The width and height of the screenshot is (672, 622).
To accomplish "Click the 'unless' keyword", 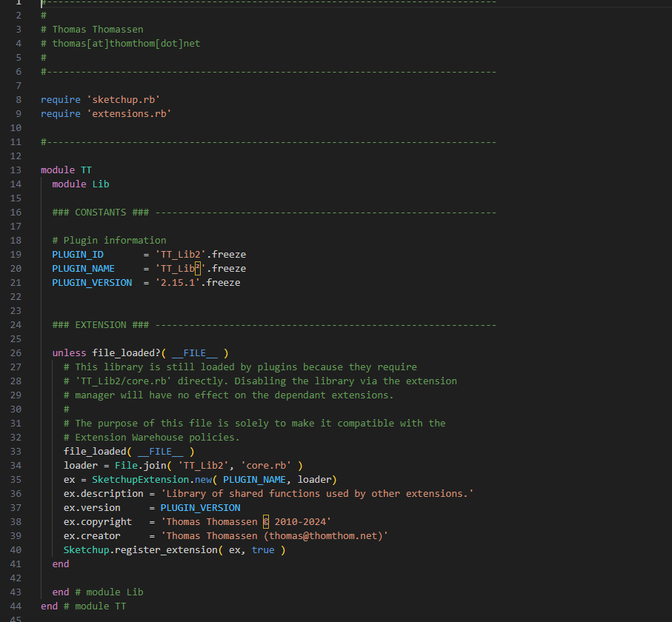I will pos(69,352).
